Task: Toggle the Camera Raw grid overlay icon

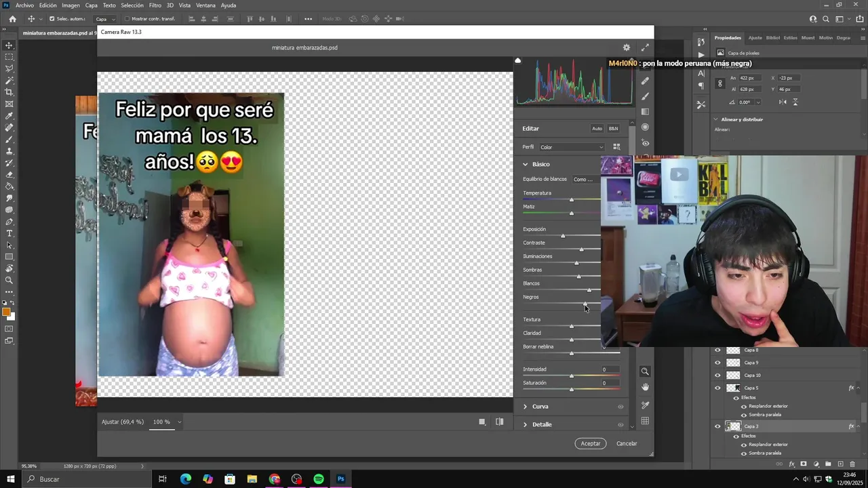Action: click(x=645, y=421)
